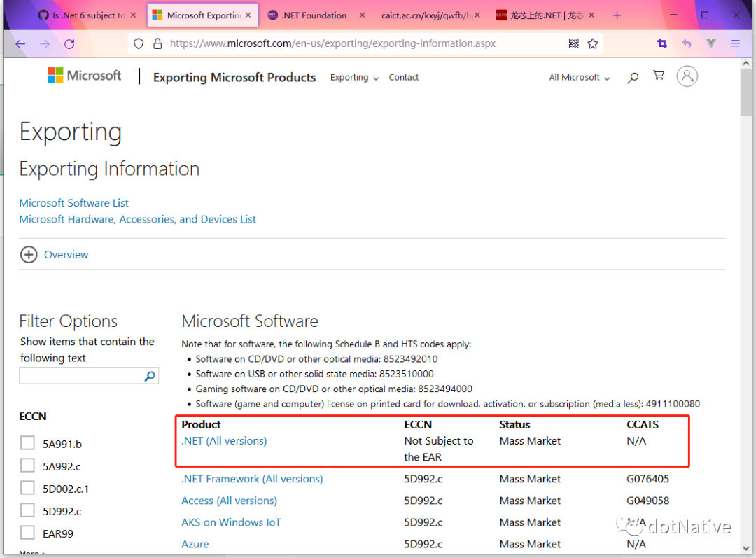Open Exporting Microsoft Products heading link
756x558 pixels.
[234, 77]
